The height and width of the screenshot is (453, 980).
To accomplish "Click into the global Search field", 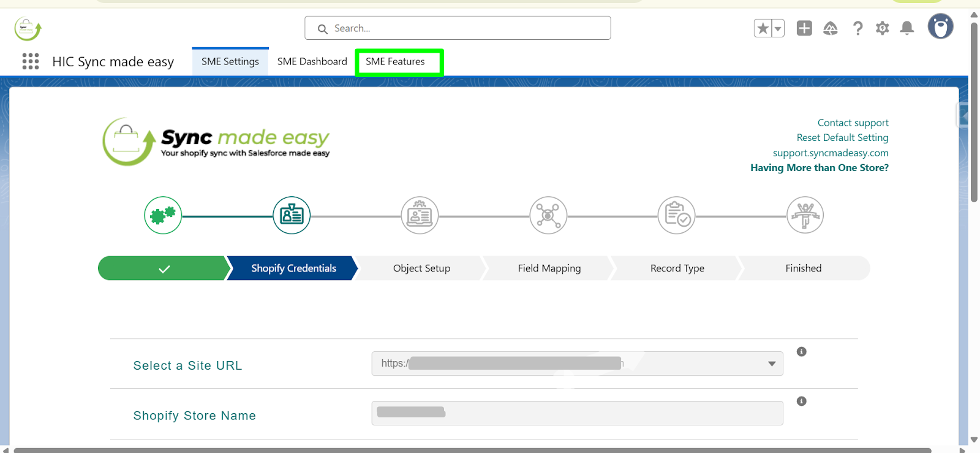I will coord(458,28).
